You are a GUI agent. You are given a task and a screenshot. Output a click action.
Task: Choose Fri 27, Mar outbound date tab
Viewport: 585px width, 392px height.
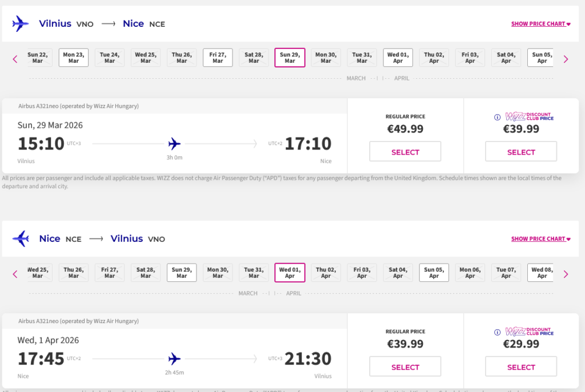coord(218,58)
